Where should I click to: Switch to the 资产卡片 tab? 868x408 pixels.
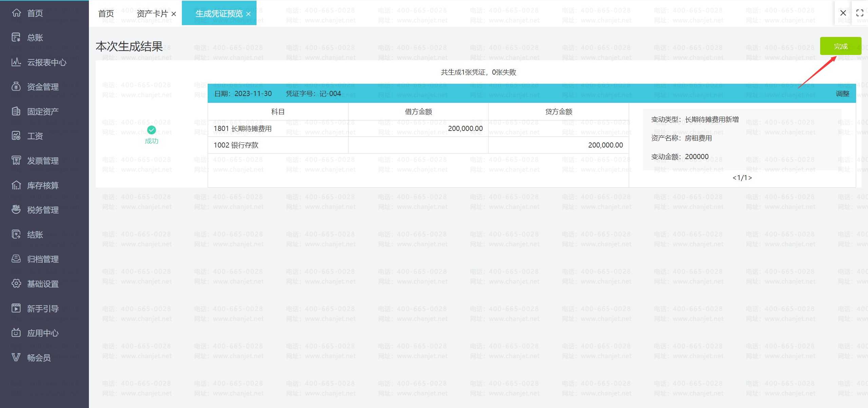[x=152, y=14]
